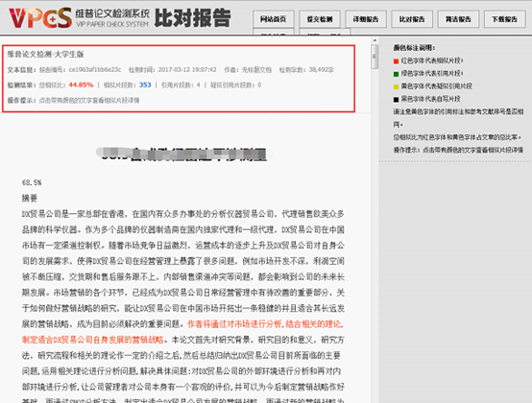Click the report number ce1963af1bb6e23c
The image size is (532, 403).
95,70
